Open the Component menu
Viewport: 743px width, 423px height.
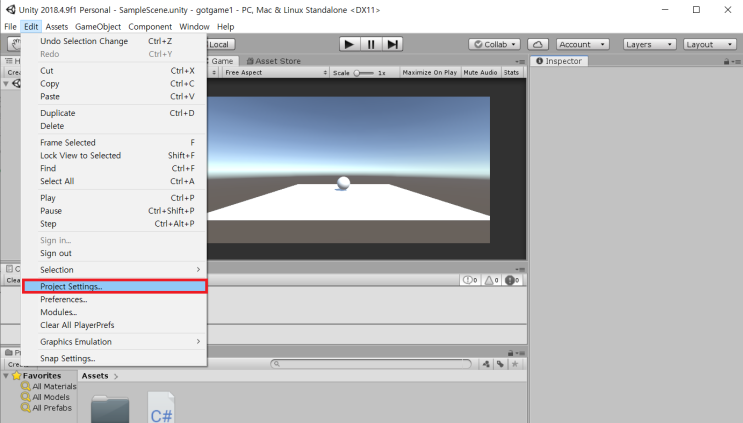tap(150, 27)
